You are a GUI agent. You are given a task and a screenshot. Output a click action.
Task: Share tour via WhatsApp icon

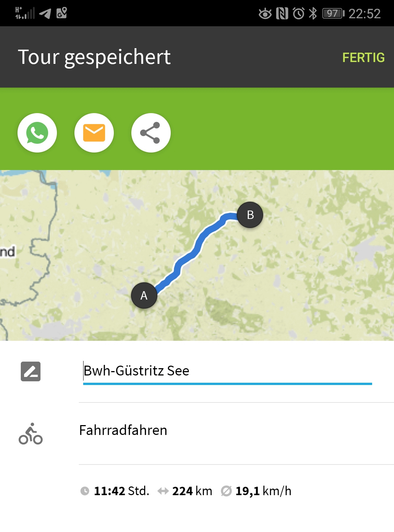coord(37,133)
